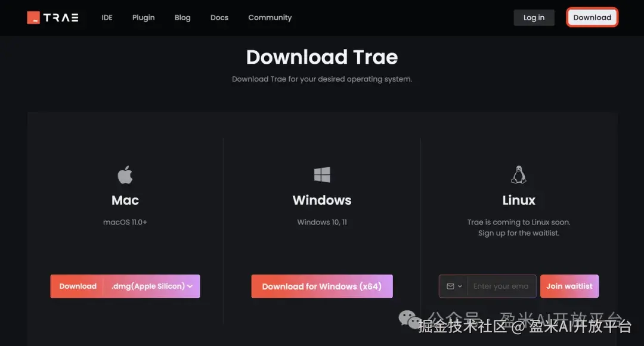The width and height of the screenshot is (644, 346).
Task: Open the IDE menu item
Action: pyautogui.click(x=107, y=18)
